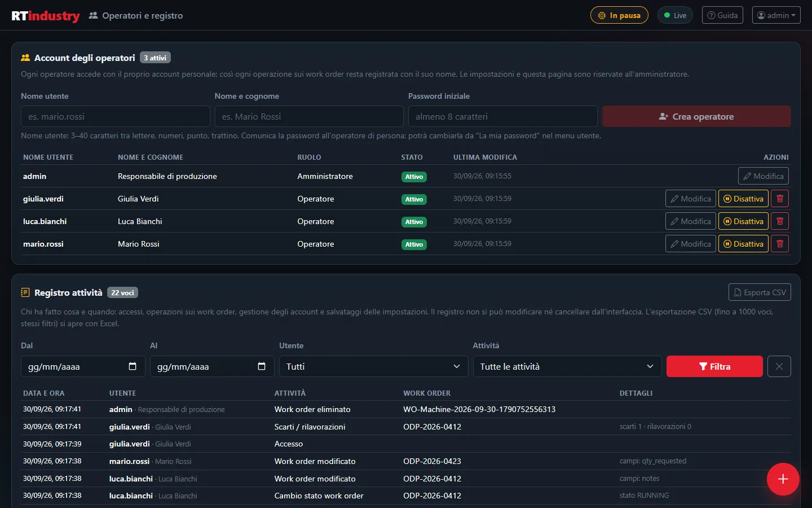The height and width of the screenshot is (508, 812).
Task: Click the 3 attivi badge
Action: click(x=155, y=58)
